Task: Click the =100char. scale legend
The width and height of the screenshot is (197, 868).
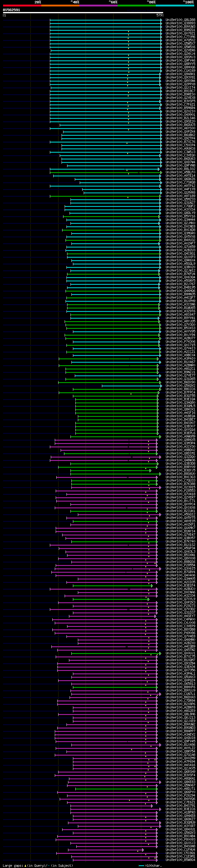Action: coord(150,866)
